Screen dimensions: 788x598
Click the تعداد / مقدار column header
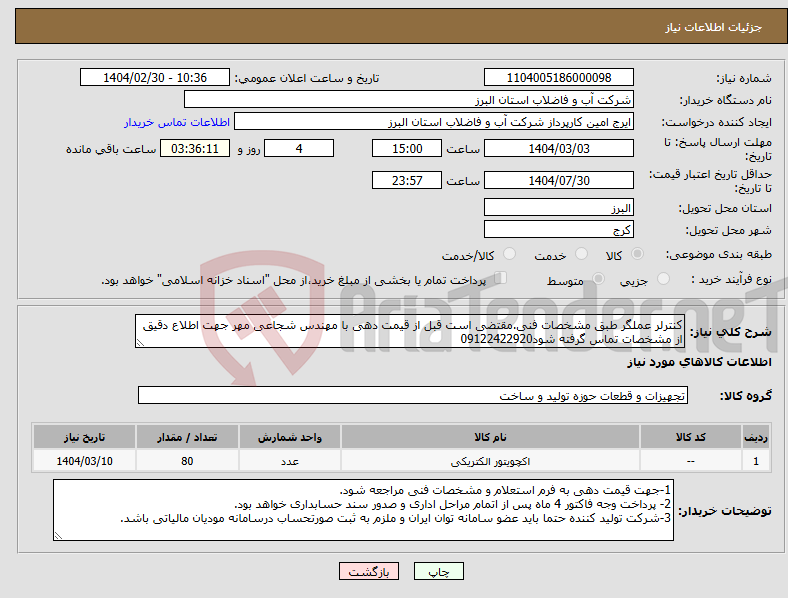(x=187, y=437)
